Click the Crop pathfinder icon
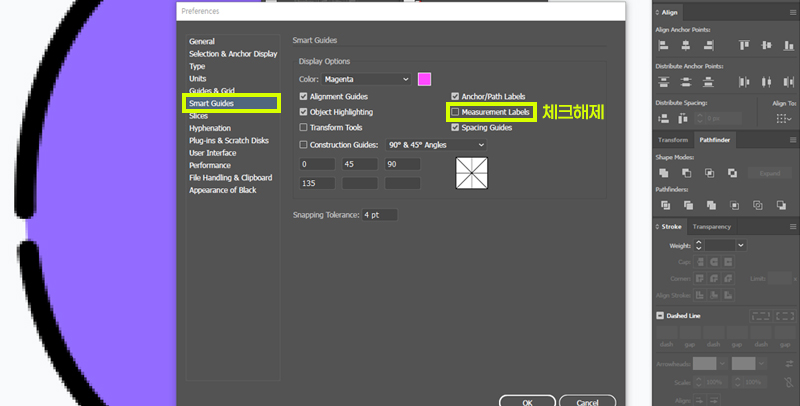This screenshot has width=800, height=406. (734, 205)
